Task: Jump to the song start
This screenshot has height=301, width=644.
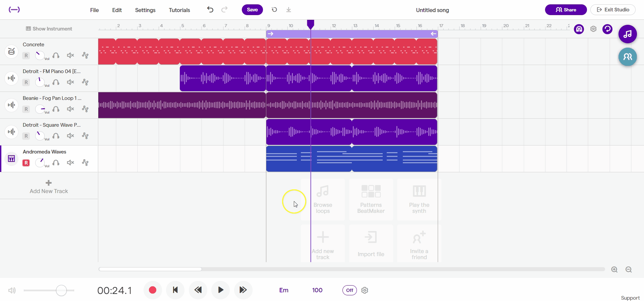Action: (x=175, y=290)
